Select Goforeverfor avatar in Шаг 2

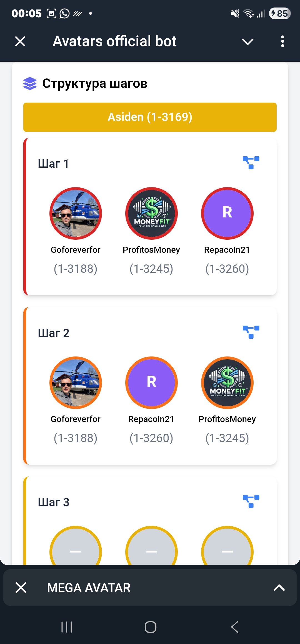76,383
